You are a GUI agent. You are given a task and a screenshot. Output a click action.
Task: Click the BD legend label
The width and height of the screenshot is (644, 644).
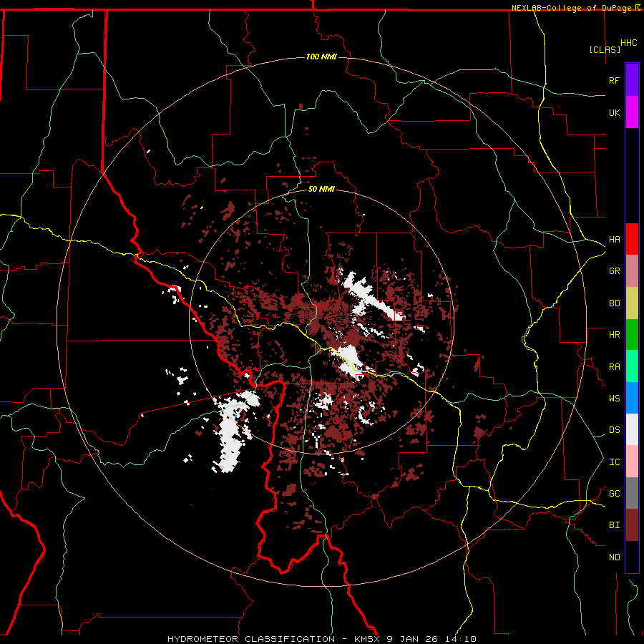pyautogui.click(x=614, y=303)
